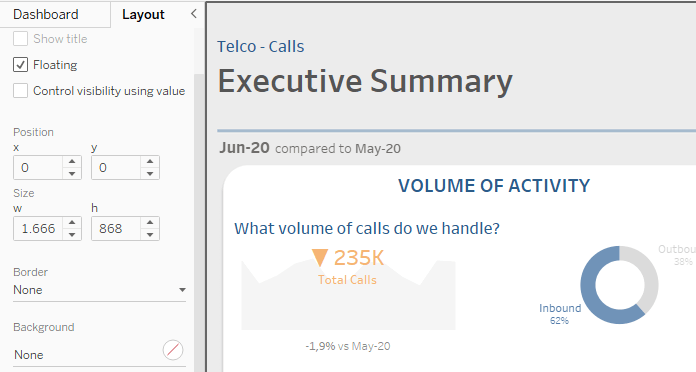This screenshot has height=372, width=696.
Task: Click into the width input field
Action: tap(38, 229)
